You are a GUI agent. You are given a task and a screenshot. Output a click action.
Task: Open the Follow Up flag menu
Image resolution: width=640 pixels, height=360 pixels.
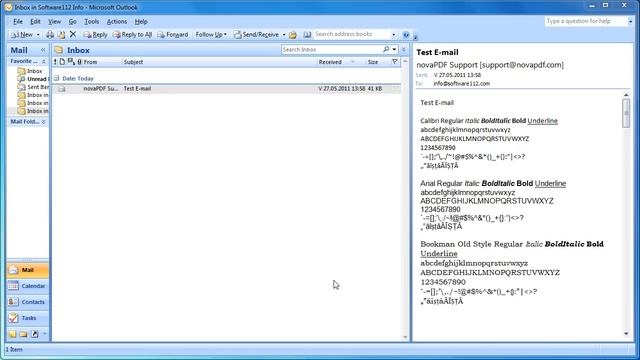[211, 35]
